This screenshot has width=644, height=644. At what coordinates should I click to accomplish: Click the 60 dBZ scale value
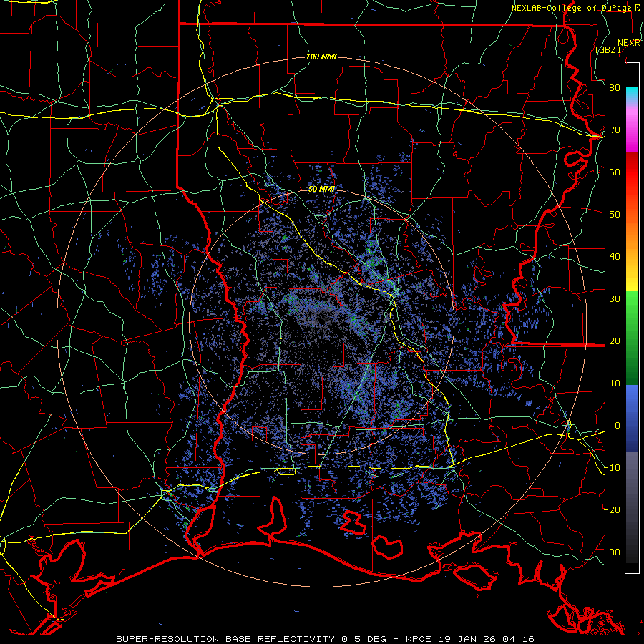pyautogui.click(x=615, y=172)
